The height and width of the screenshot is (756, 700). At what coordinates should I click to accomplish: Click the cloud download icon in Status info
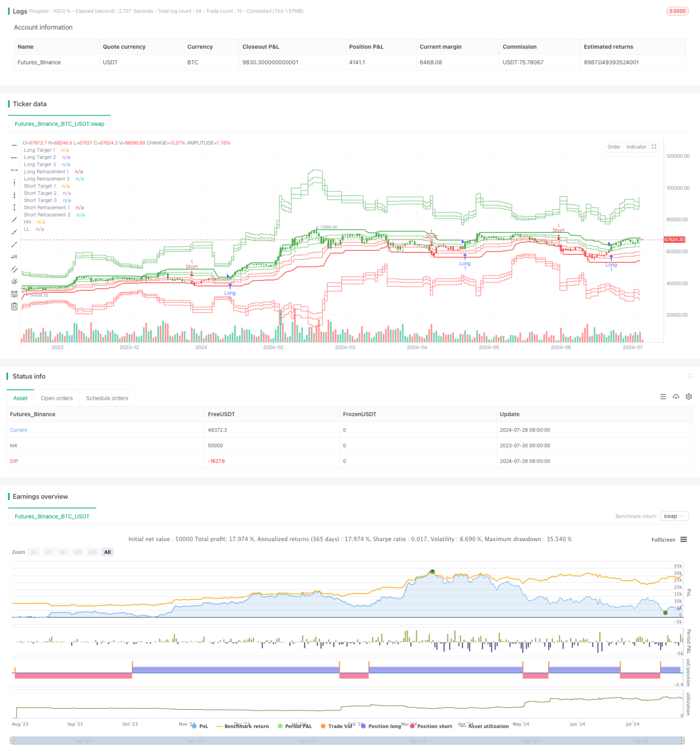[676, 397]
